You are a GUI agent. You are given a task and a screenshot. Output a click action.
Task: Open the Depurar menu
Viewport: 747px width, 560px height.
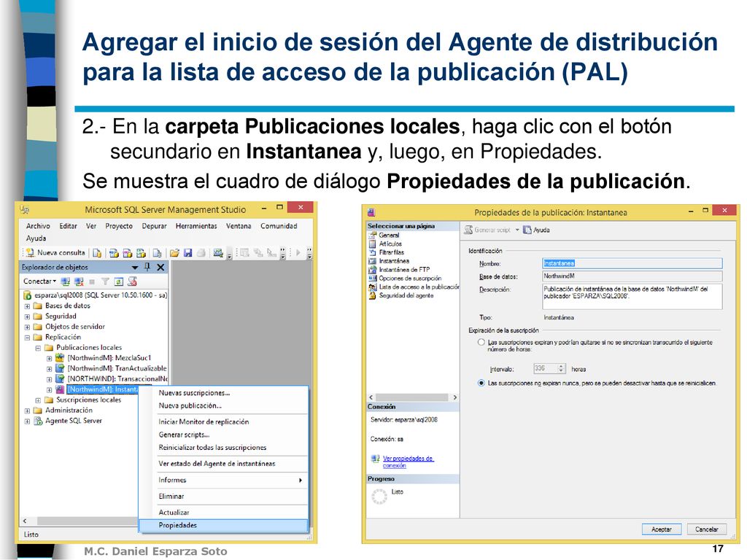(x=155, y=226)
